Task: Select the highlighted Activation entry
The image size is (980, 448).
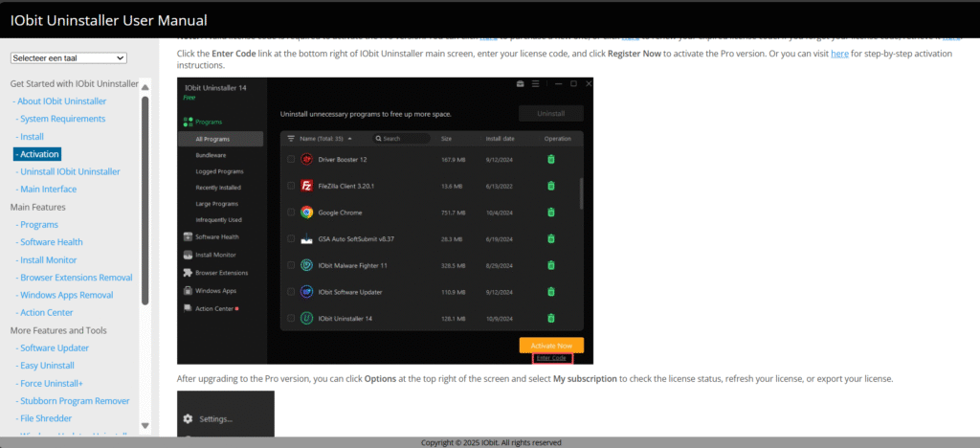Action: pyautogui.click(x=37, y=154)
